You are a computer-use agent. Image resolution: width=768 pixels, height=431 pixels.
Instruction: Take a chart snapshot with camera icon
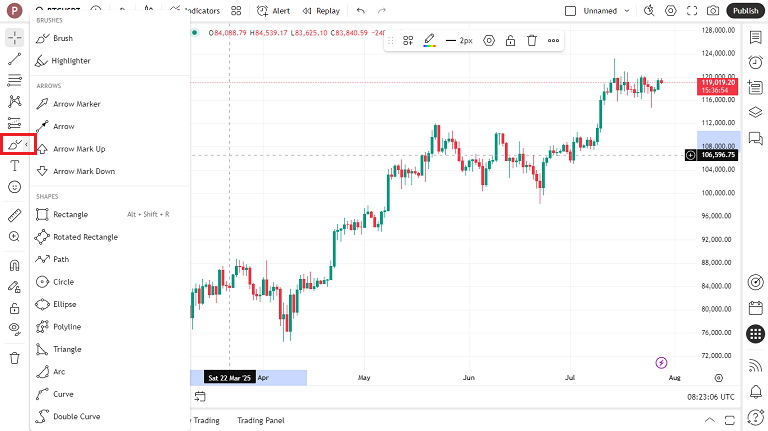click(713, 11)
